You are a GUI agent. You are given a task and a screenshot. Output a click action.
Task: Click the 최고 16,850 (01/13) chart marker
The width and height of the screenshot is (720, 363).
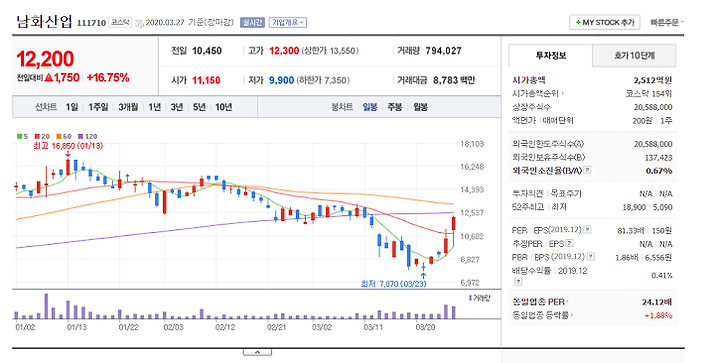[68, 146]
